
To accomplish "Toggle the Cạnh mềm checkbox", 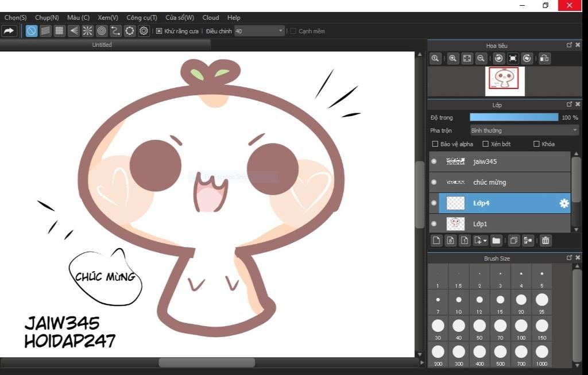I will (x=293, y=31).
